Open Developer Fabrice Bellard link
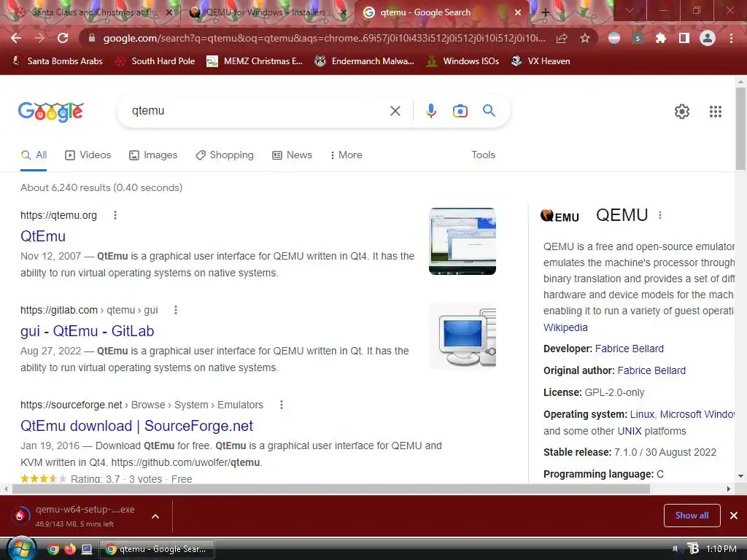Viewport: 747px width, 560px height. 630,349
